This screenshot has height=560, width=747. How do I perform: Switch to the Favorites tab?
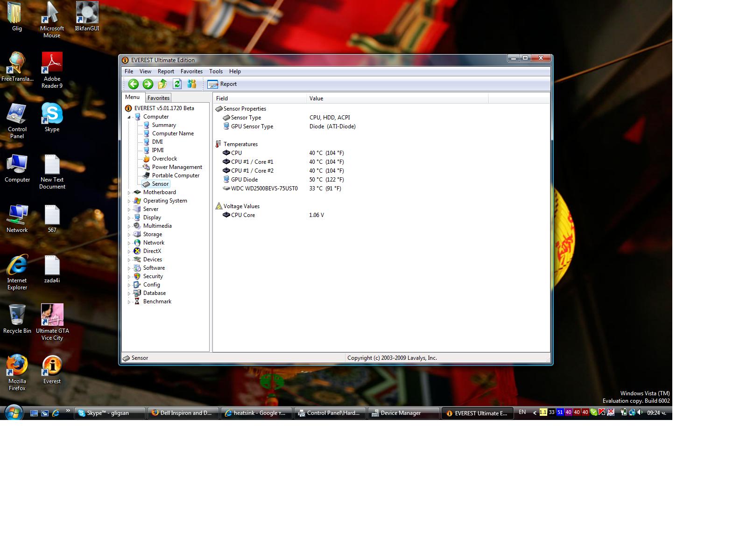[158, 98]
